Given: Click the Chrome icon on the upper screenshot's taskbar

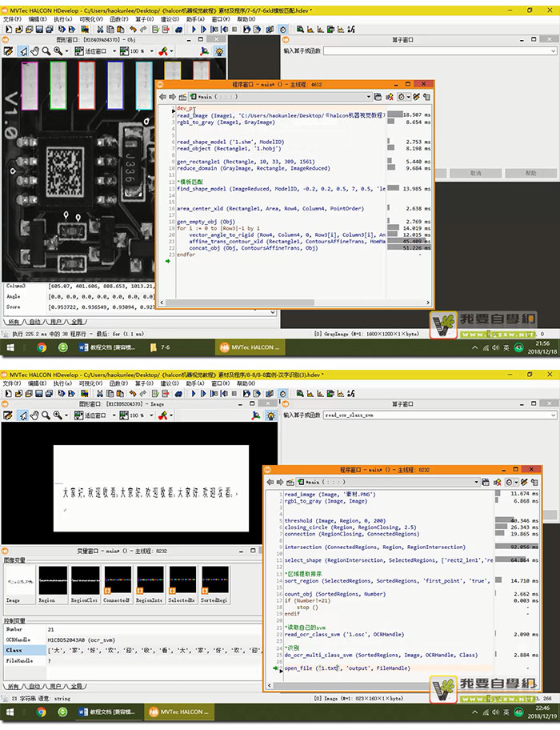Looking at the screenshot, I should click(42, 347).
